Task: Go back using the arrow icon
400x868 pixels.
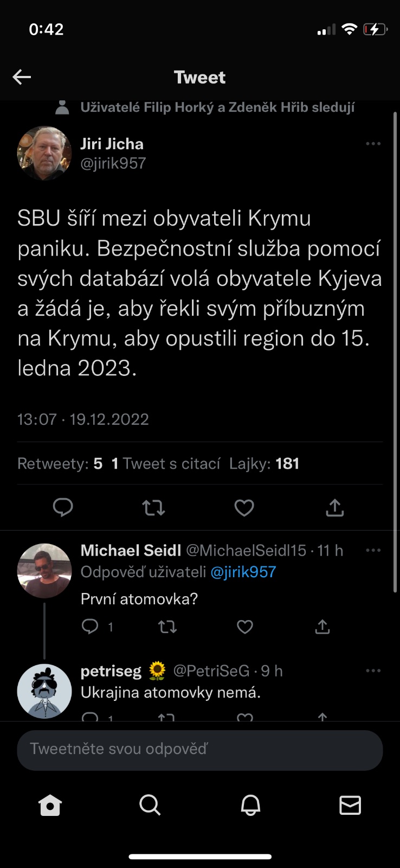Action: (22, 77)
